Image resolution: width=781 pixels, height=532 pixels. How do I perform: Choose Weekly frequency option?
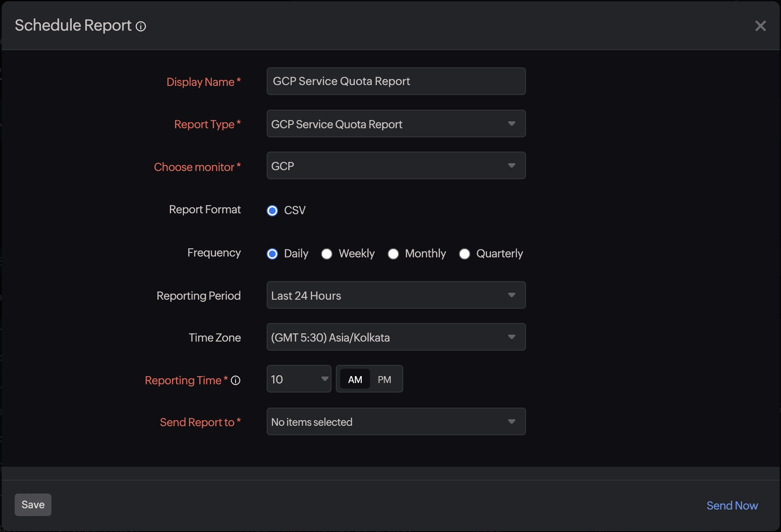327,254
